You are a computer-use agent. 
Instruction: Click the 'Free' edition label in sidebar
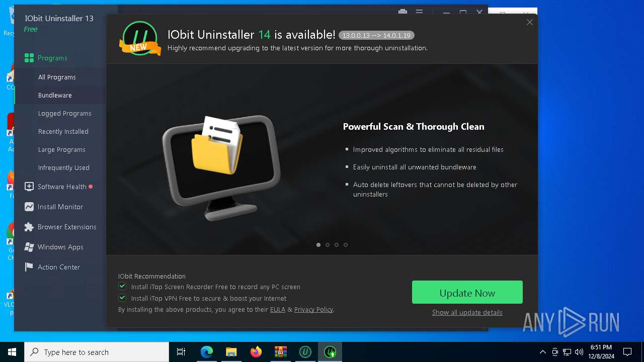pos(31,29)
